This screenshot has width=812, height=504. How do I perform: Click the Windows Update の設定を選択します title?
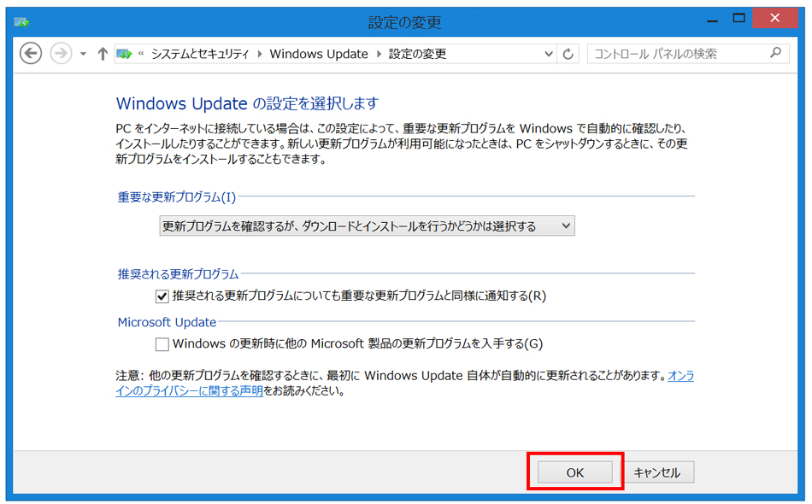pos(247,103)
